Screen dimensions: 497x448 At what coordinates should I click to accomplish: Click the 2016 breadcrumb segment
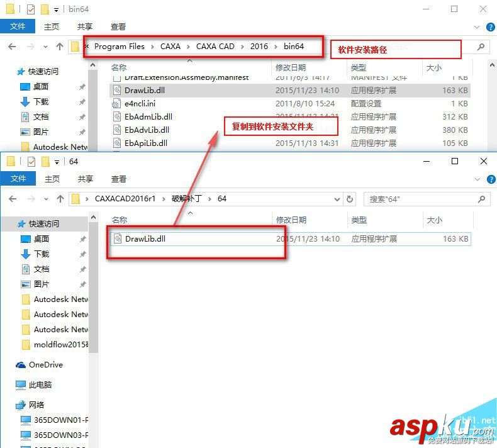click(x=259, y=47)
